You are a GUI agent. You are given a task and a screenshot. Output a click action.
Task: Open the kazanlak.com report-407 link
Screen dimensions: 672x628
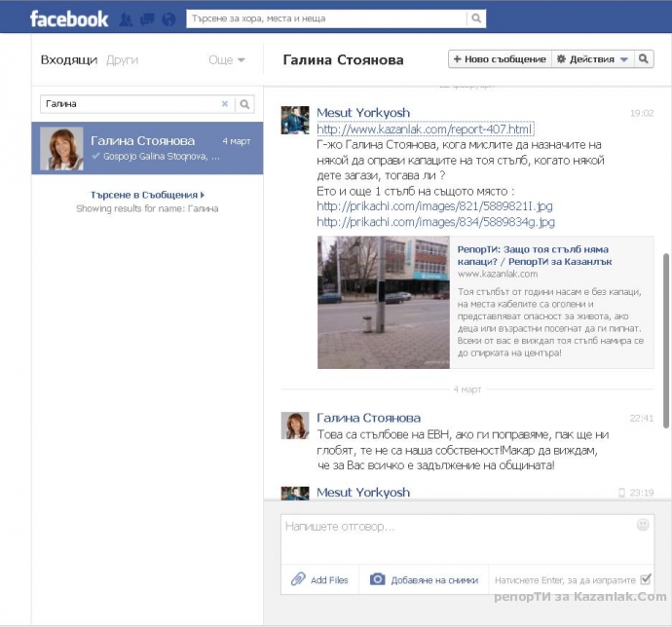point(425,129)
